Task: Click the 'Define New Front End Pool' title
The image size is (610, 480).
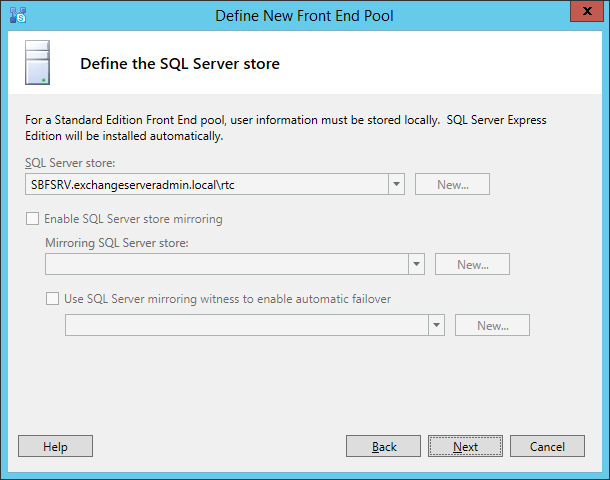Action: coord(304,16)
